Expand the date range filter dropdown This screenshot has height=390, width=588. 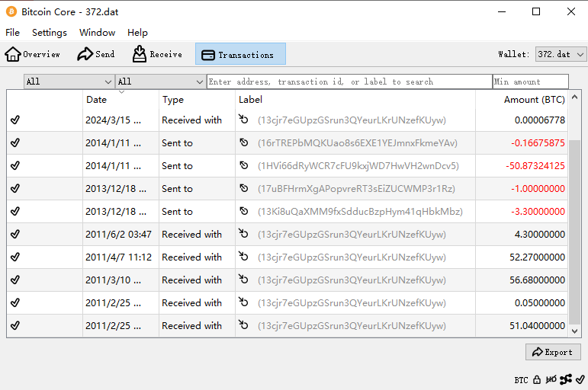point(69,82)
